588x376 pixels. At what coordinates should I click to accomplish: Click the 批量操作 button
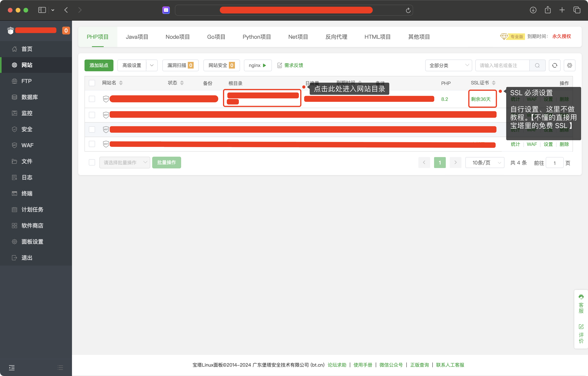(x=166, y=163)
